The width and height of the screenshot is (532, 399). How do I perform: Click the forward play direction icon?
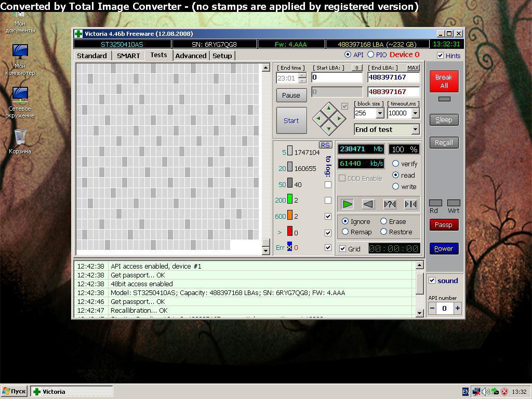[348, 204]
